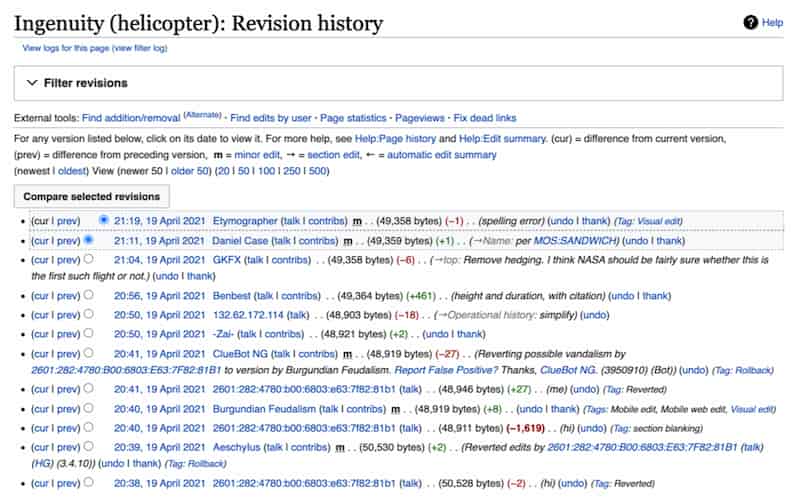This screenshot has height=503, width=800.
Task: Select radio button for Aeschylus revision
Action: (89, 446)
